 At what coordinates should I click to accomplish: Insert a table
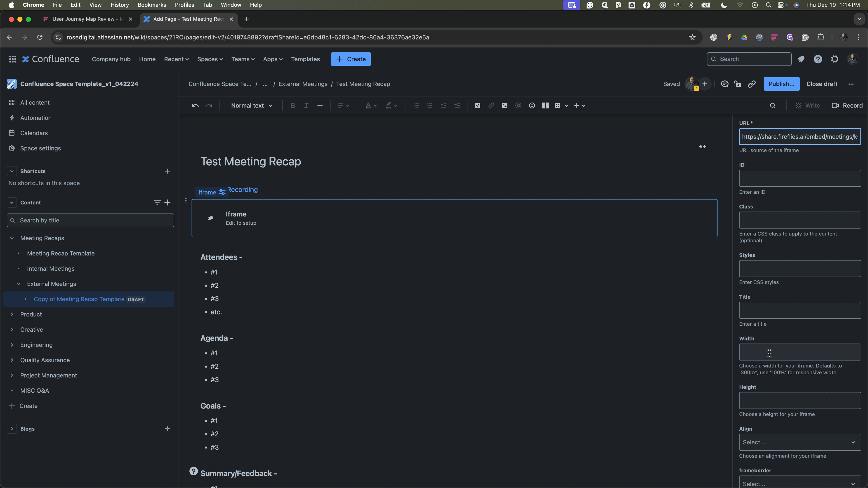click(x=557, y=106)
